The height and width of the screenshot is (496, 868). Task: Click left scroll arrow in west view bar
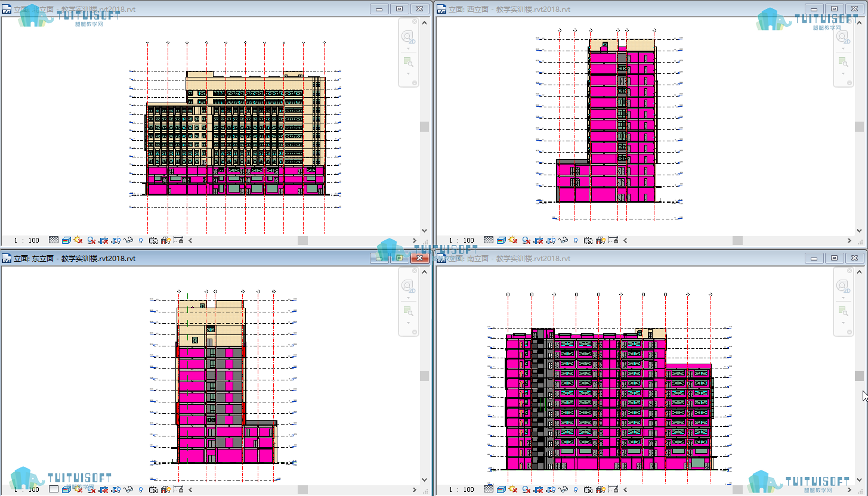625,240
